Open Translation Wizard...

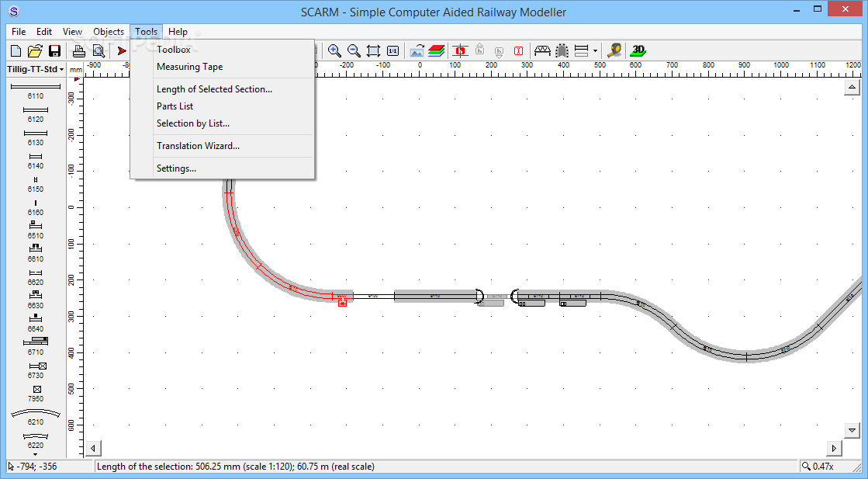click(x=223, y=146)
